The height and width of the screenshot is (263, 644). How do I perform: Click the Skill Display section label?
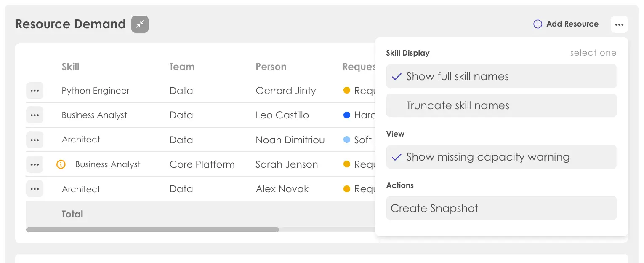click(408, 53)
